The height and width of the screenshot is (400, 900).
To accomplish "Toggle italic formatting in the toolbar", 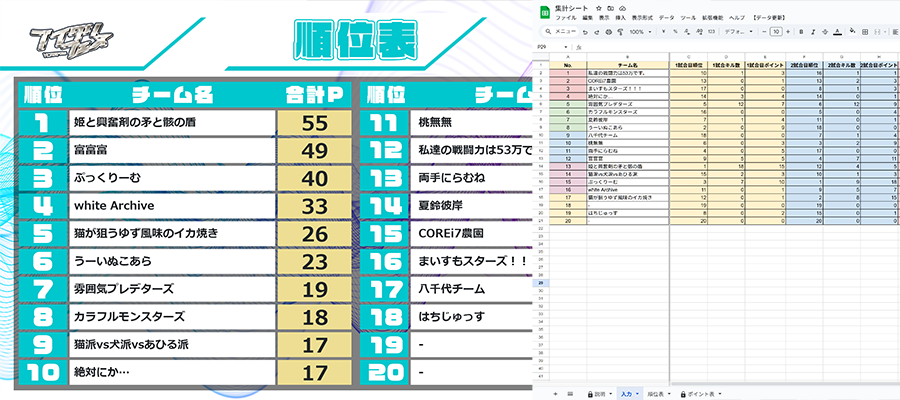I will [x=813, y=32].
